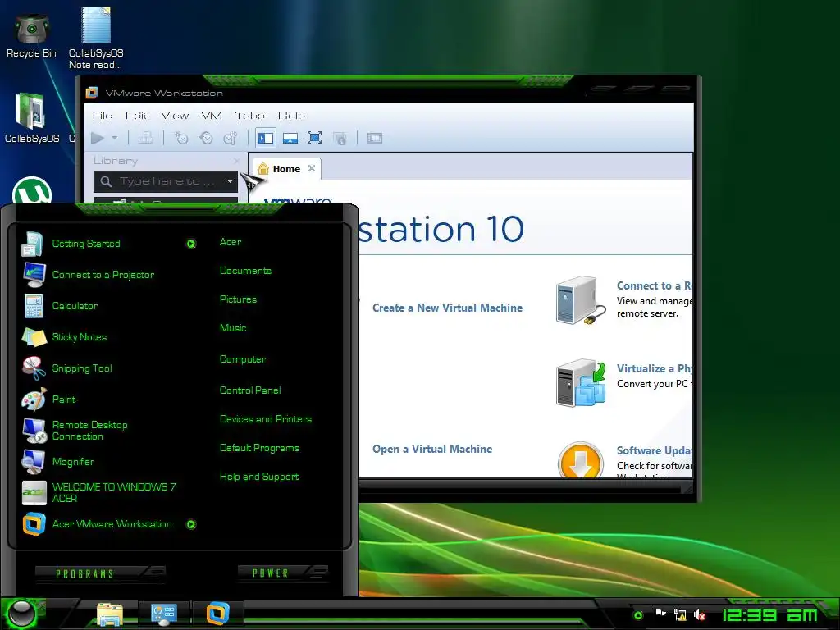The height and width of the screenshot is (630, 840).
Task: Expand Acer VMware Workstation jump list arrow
Action: (191, 524)
